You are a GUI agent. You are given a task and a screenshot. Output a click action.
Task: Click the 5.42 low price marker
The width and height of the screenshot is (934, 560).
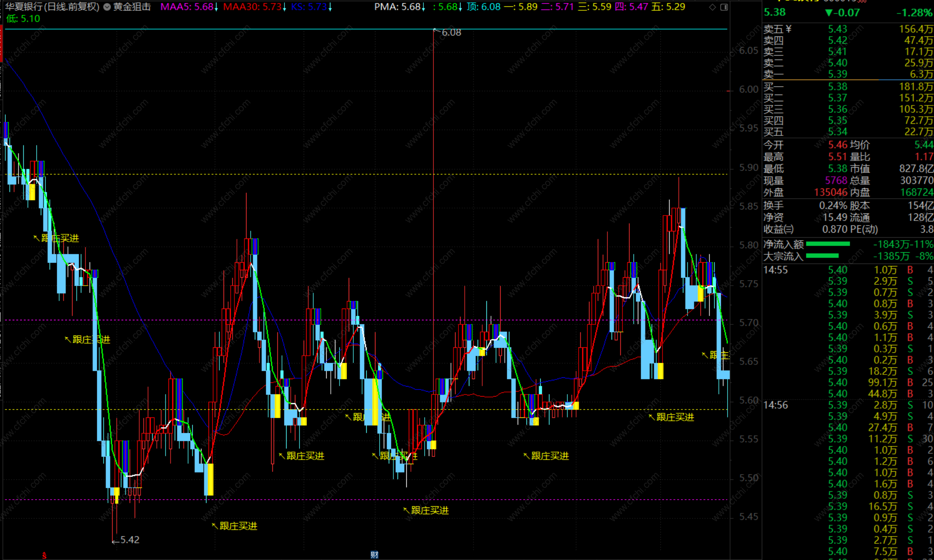[x=129, y=540]
